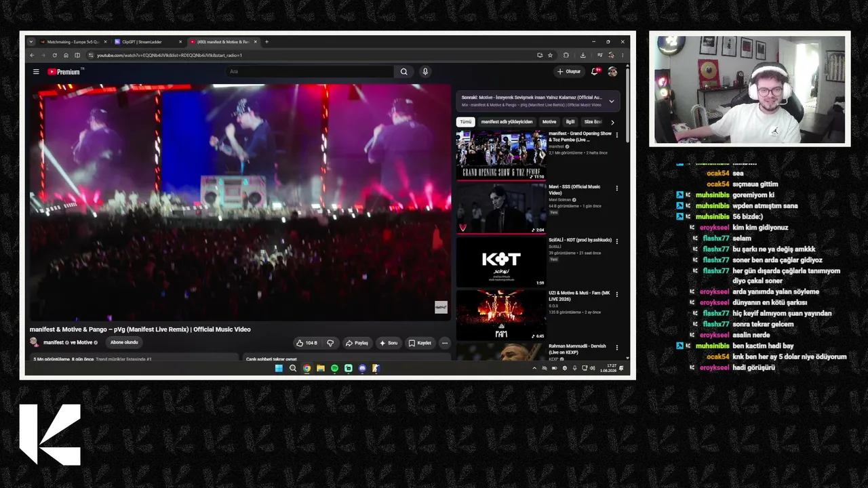Open the browser tab search dropdown
The image size is (868, 488).
(31, 42)
